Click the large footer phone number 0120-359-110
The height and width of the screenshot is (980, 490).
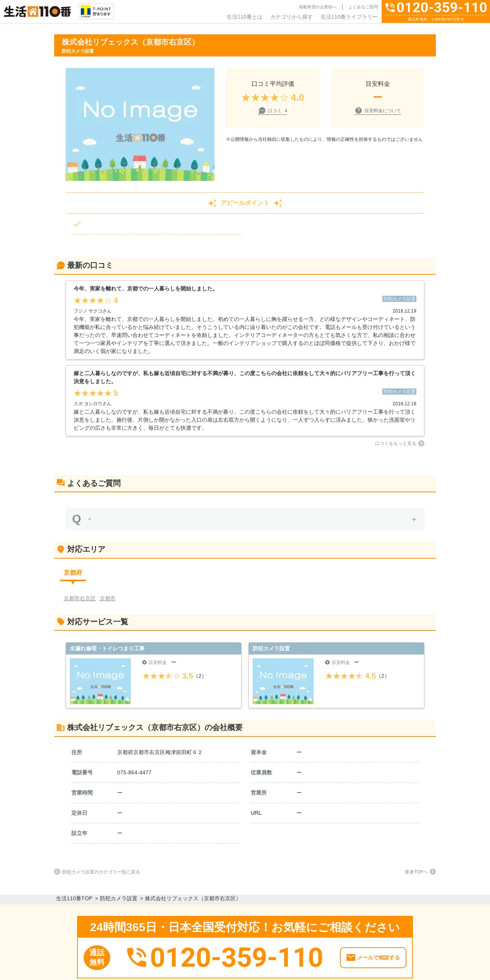tap(237, 957)
